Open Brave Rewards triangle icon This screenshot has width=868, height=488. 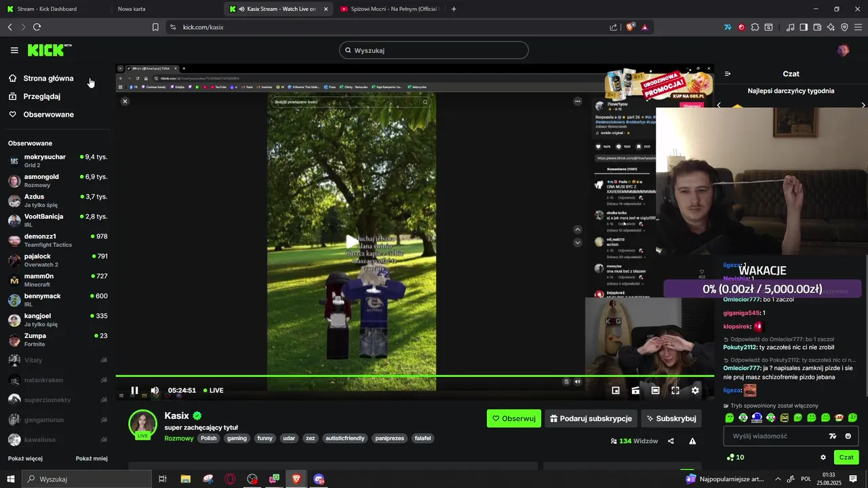coord(644,27)
